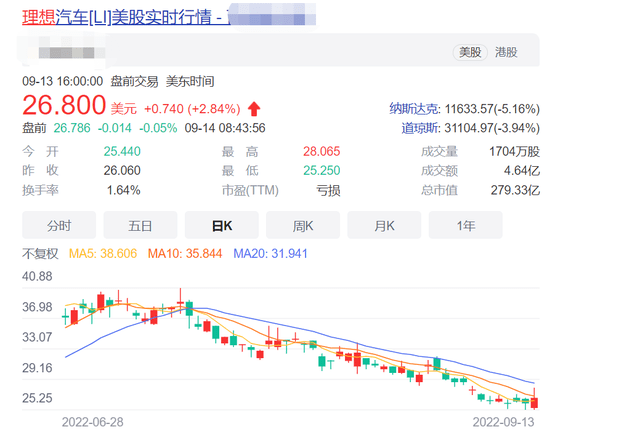
Task: Click the 美东时间 label
Action: [190, 81]
